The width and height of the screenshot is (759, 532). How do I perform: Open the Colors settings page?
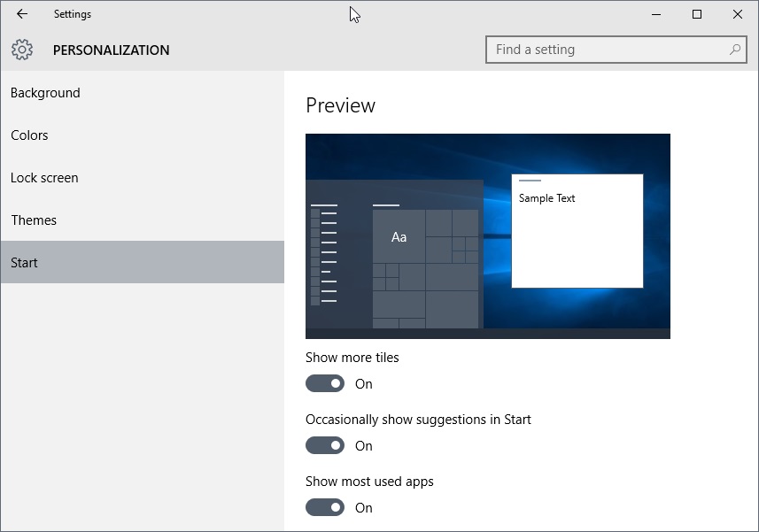[143, 135]
